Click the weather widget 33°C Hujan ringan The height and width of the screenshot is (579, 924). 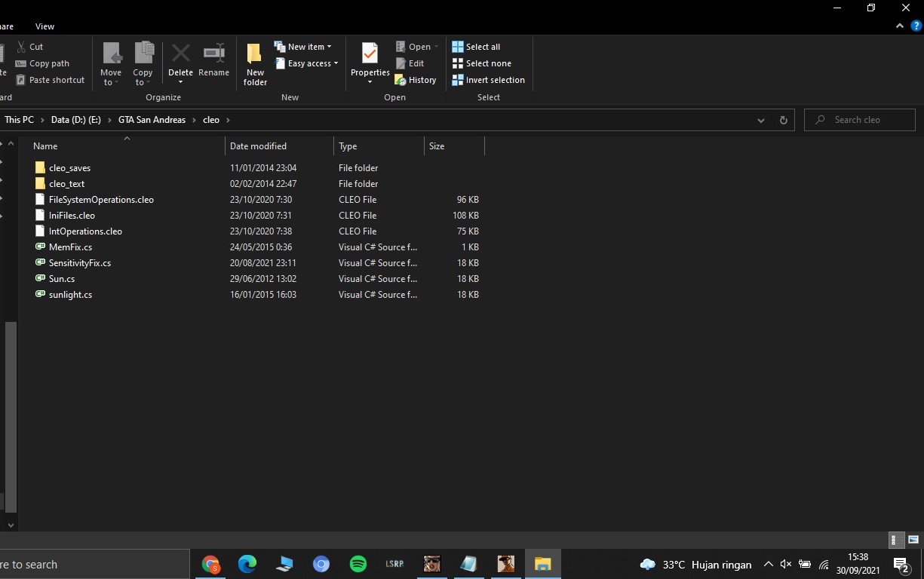click(x=695, y=565)
